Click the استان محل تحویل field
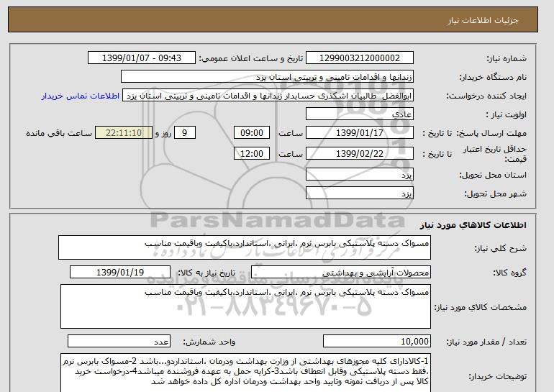The height and width of the screenshot is (392, 554). [359, 175]
